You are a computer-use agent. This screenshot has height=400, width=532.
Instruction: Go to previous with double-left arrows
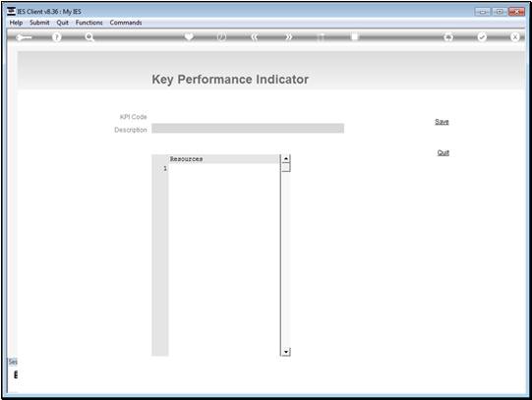255,37
